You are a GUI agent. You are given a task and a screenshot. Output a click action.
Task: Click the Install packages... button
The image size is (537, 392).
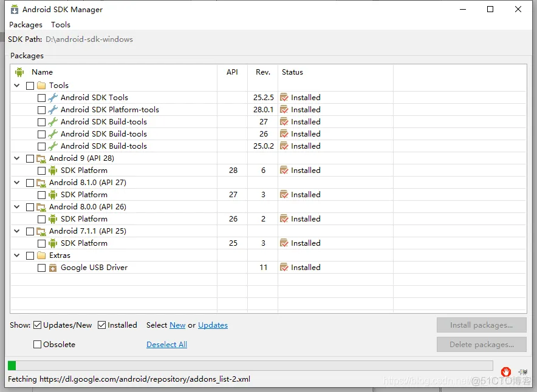pyautogui.click(x=482, y=325)
